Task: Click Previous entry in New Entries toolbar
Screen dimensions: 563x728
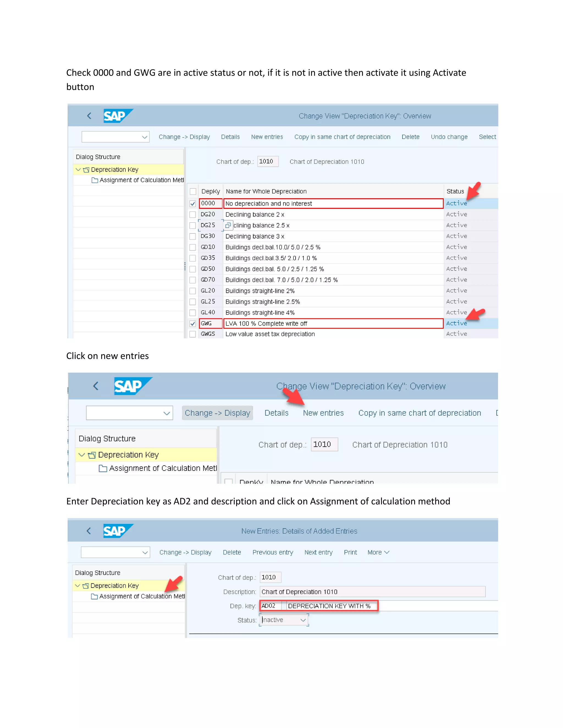Action: click(273, 552)
